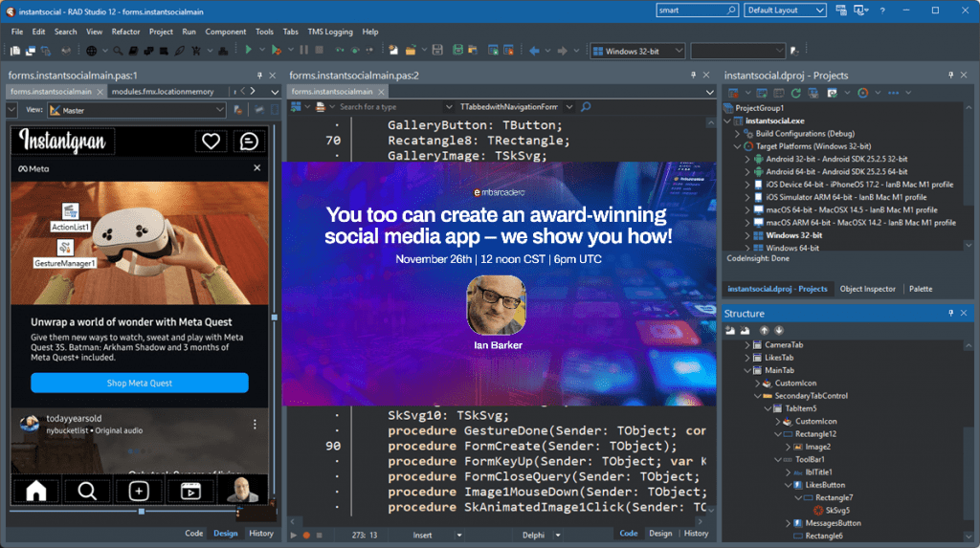Click the ActionList1 component on form
The width and height of the screenshot is (980, 548).
(x=71, y=217)
